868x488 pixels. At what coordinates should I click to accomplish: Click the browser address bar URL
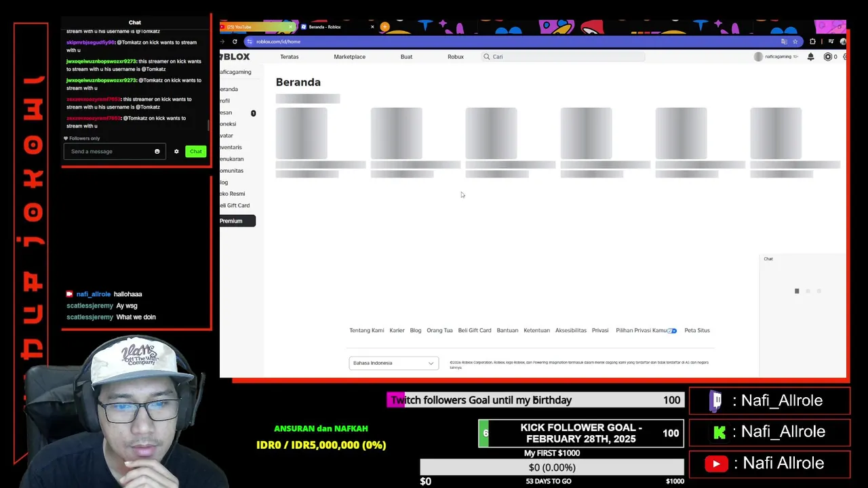(x=278, y=41)
